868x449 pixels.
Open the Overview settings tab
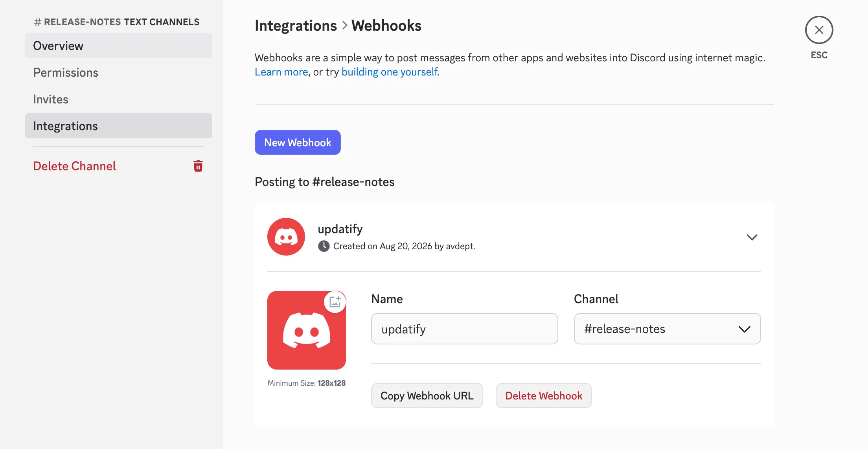119,46
